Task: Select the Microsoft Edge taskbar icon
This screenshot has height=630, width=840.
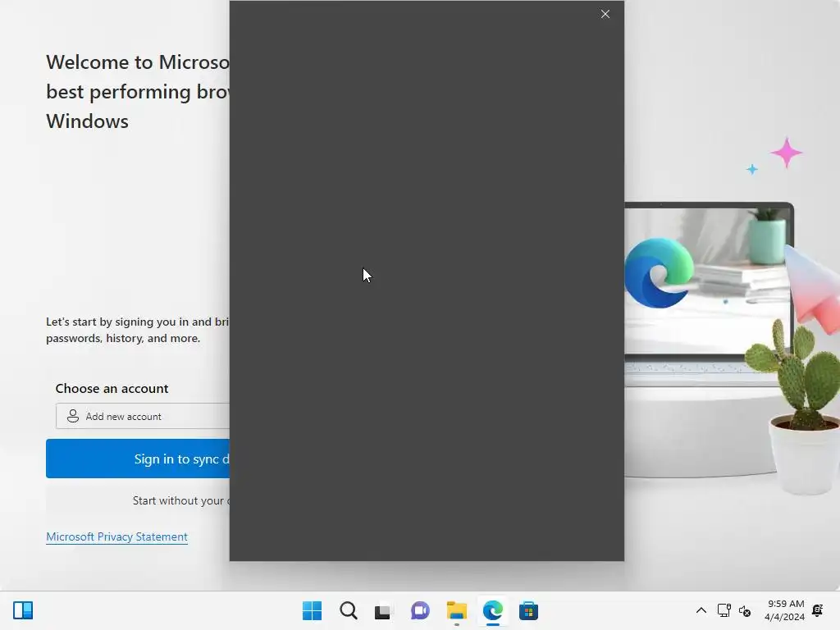Action: click(492, 610)
